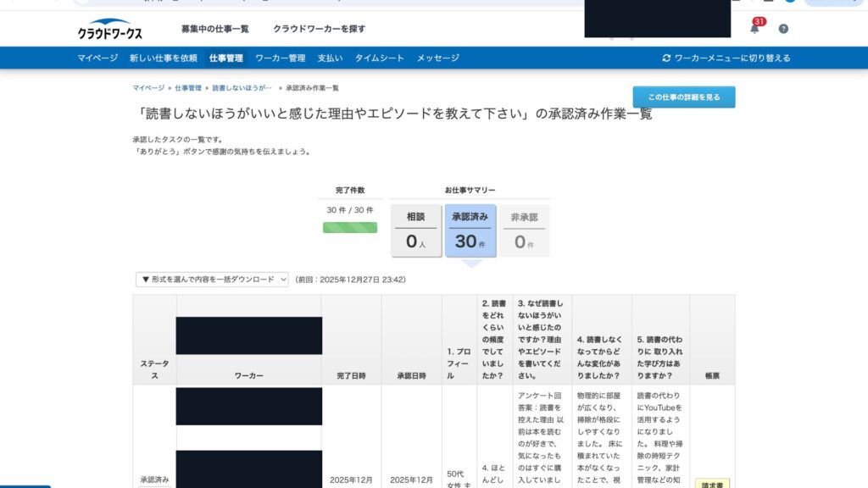Click the この仕事の詳細を見る button
The width and height of the screenshot is (868, 488).
(x=683, y=97)
